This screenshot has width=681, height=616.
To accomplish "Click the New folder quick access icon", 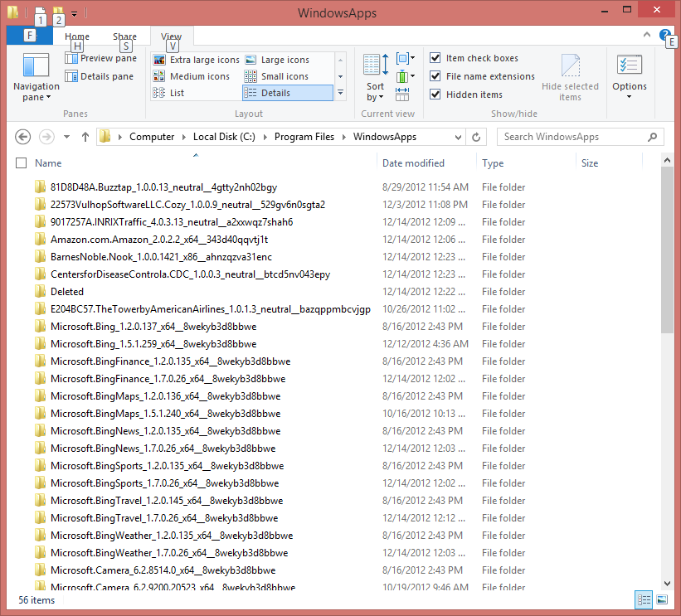I will coord(58,12).
